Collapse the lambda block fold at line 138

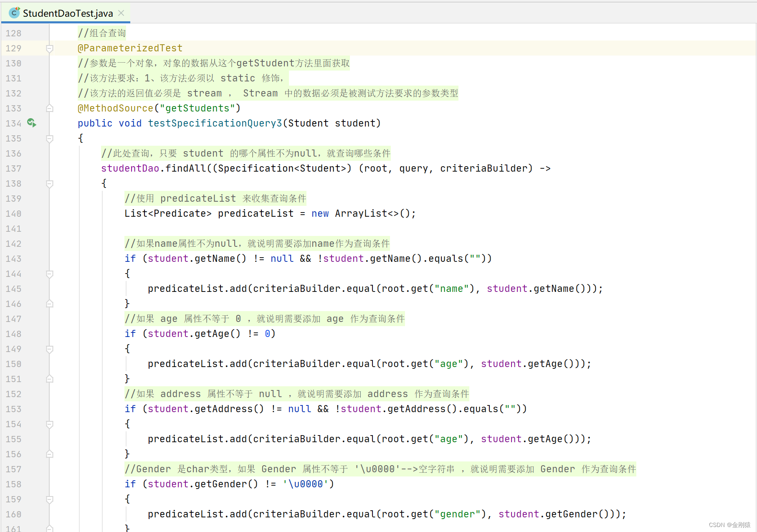(49, 184)
